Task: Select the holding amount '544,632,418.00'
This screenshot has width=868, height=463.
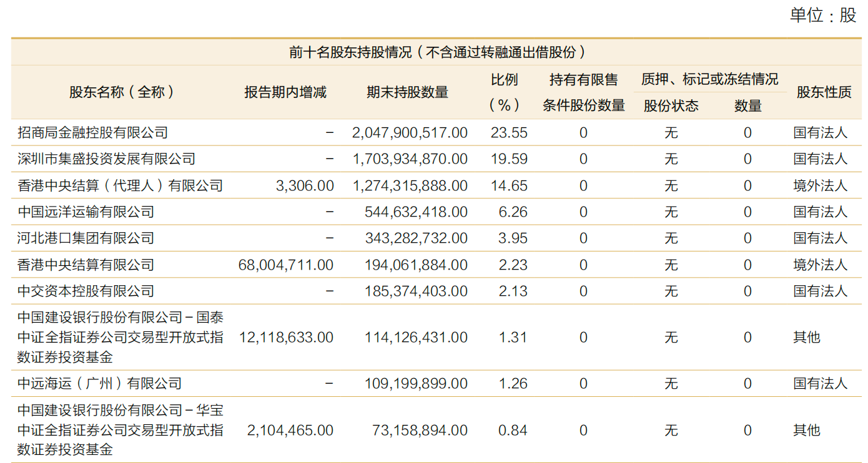Action: coord(416,212)
